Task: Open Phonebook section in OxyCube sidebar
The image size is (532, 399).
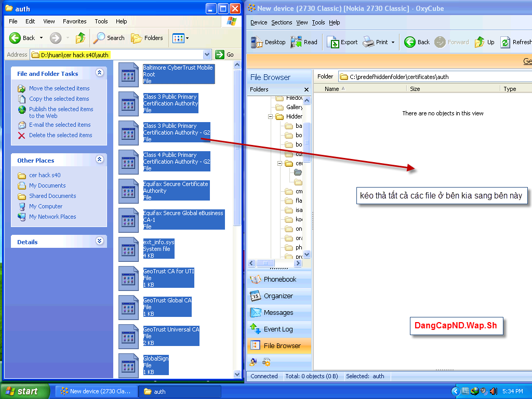Action: 279,279
